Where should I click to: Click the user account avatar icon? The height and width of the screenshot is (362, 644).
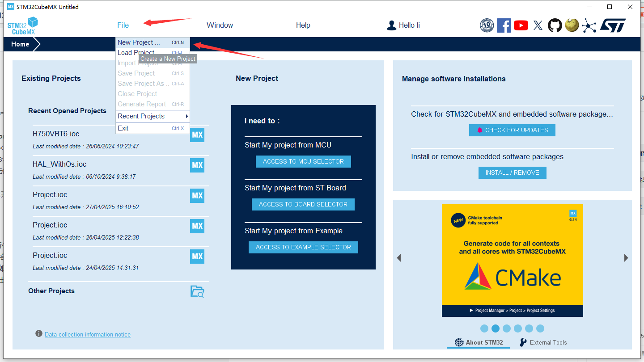[x=392, y=25]
